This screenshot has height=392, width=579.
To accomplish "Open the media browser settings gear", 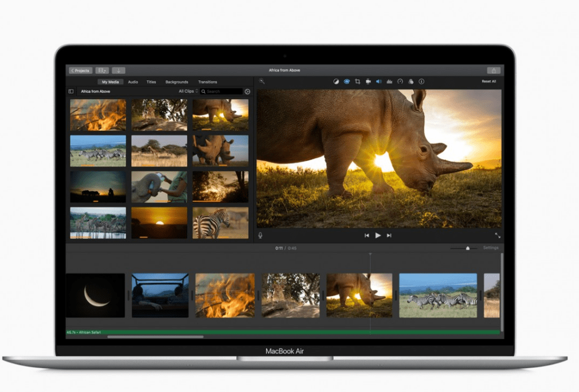I will click(248, 91).
